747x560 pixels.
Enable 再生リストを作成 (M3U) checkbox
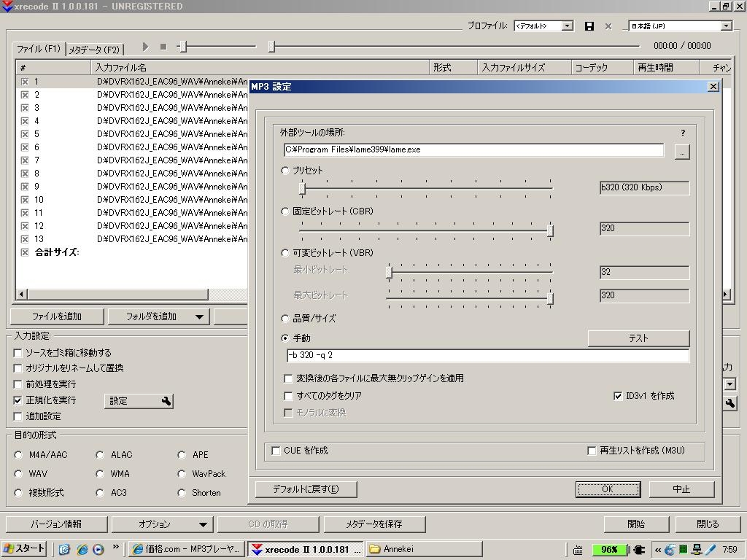pos(592,451)
